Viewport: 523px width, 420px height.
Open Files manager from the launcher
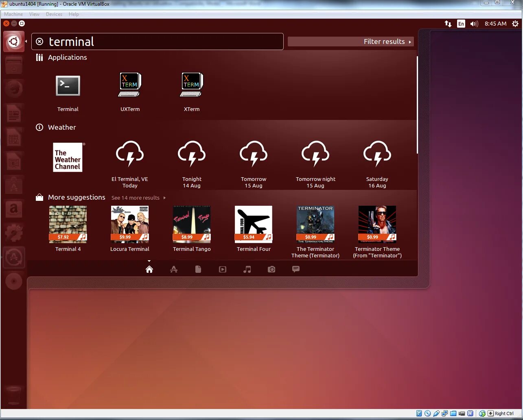(14, 65)
